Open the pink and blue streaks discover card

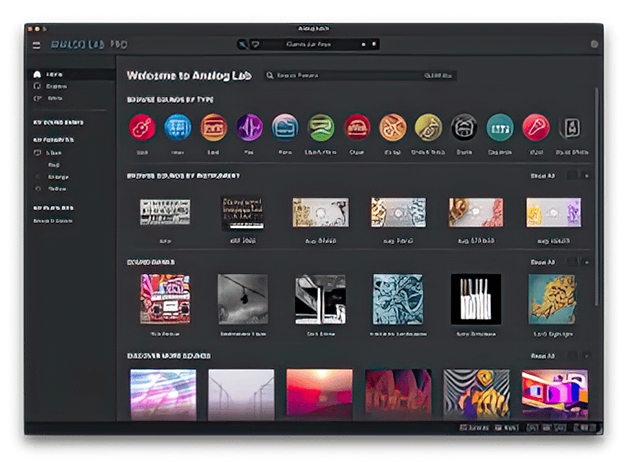pyautogui.click(x=163, y=395)
